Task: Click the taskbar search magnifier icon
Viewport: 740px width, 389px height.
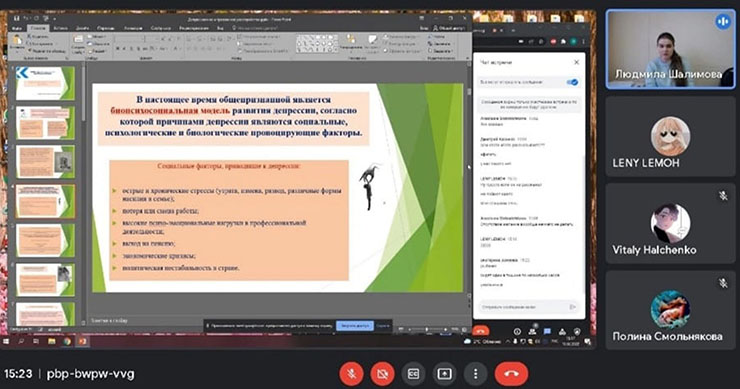Action: tap(21, 341)
